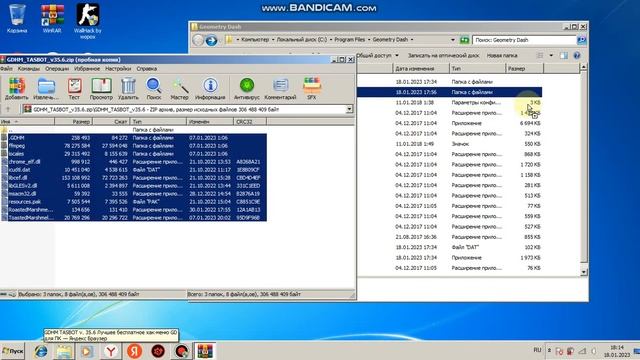640x360 pixels.
Task: Go up one folder arrow in WinRAR
Action: point(8,109)
